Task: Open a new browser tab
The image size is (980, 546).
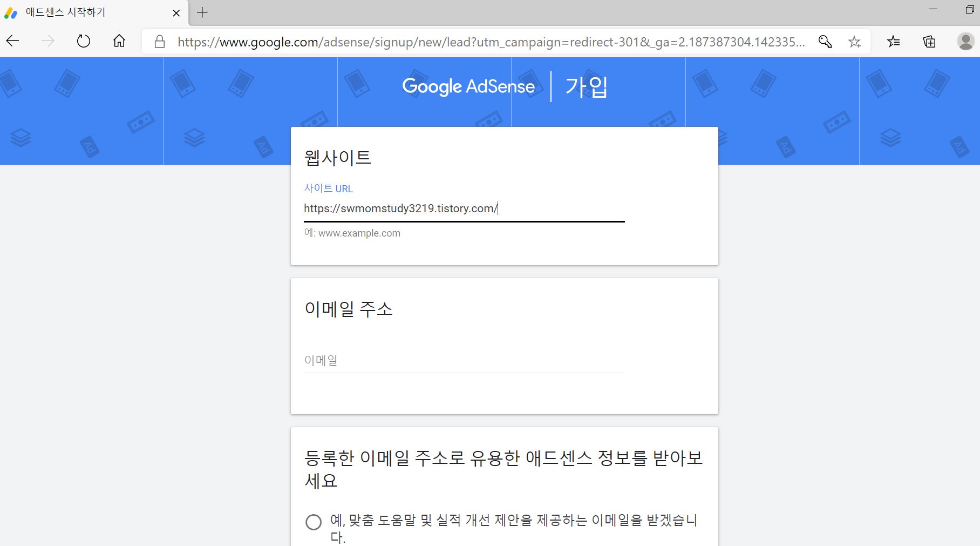Action: [202, 12]
